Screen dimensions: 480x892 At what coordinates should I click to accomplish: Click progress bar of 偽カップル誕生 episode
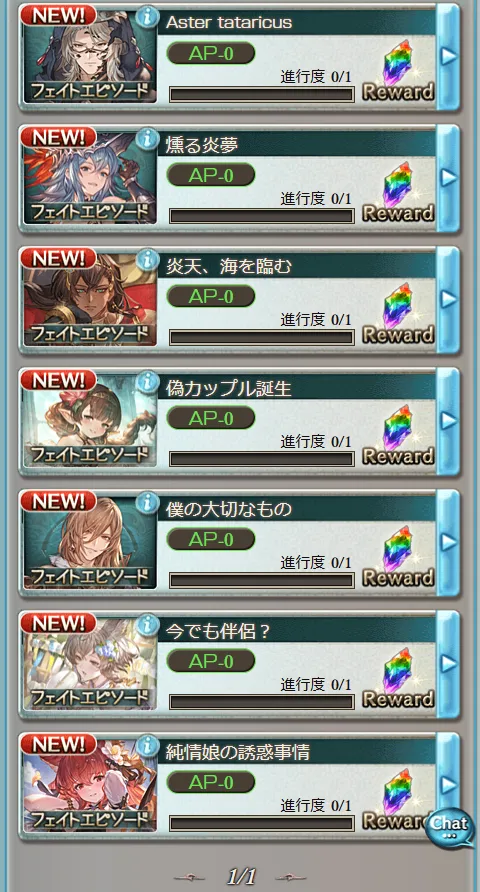[x=262, y=459]
